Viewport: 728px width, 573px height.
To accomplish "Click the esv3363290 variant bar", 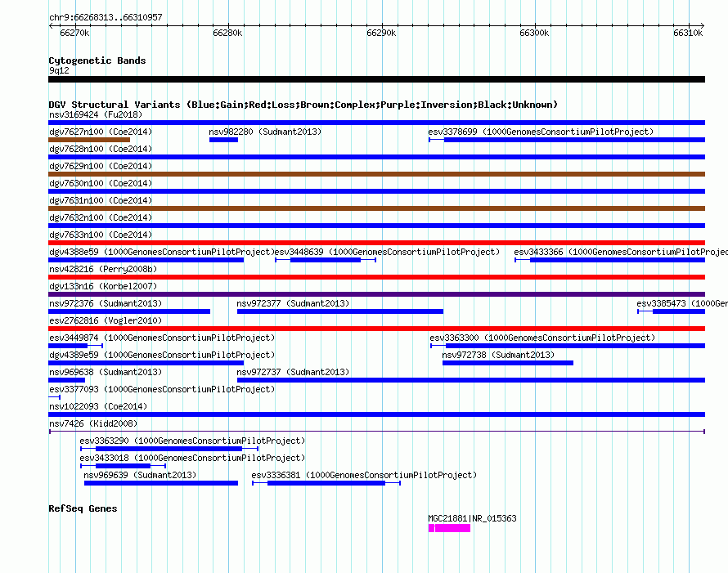I will tap(169, 449).
